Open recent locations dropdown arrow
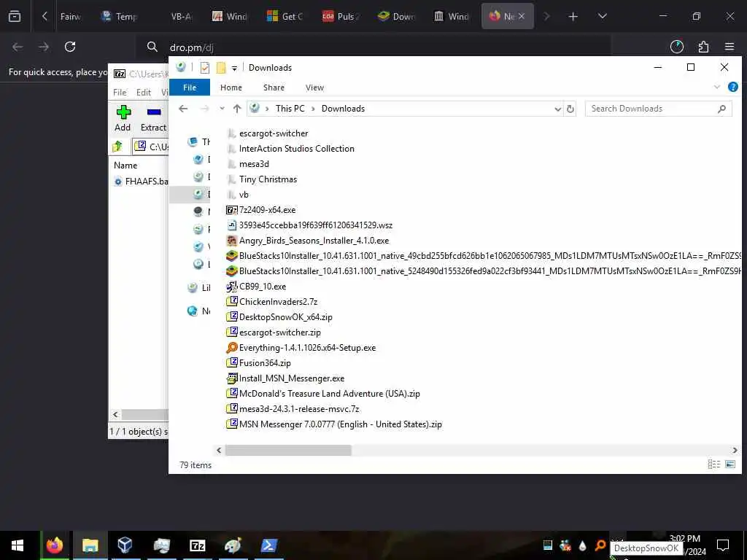Screen dimensions: 747x560 pyautogui.click(x=222, y=109)
